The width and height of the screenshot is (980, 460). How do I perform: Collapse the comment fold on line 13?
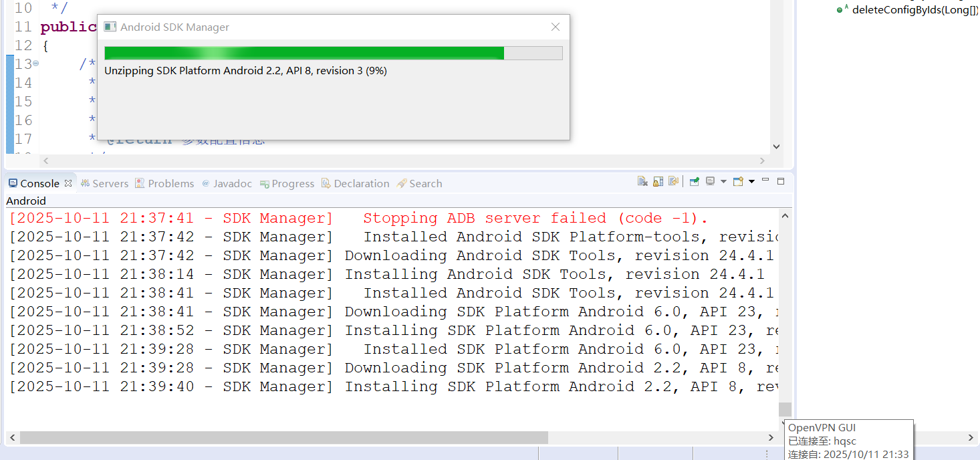pyautogui.click(x=36, y=64)
